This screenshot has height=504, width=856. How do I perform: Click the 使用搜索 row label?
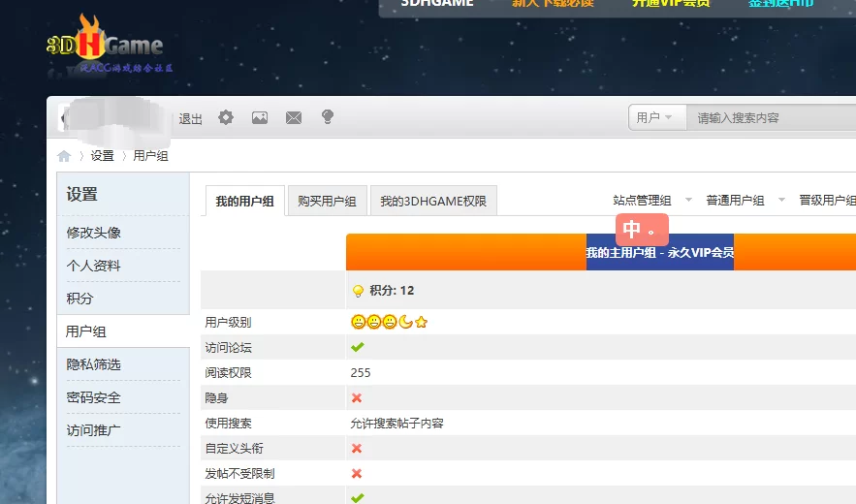[228, 424]
